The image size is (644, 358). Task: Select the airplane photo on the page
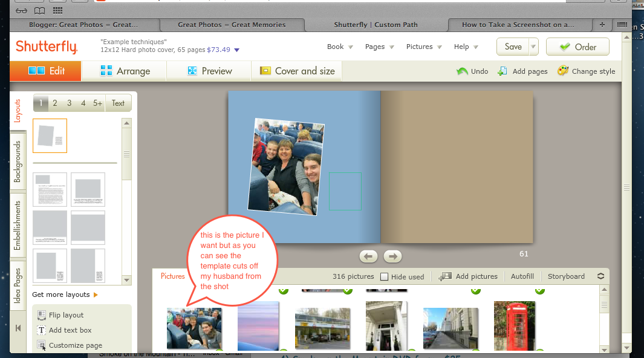(286, 167)
